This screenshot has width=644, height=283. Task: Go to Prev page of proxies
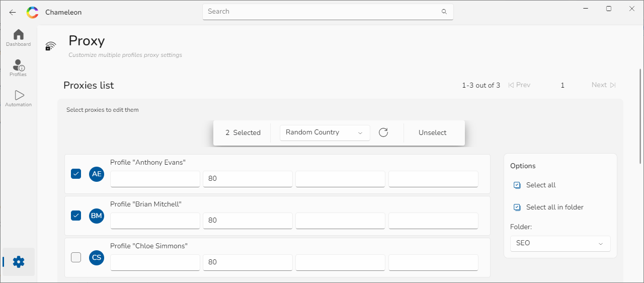pyautogui.click(x=519, y=85)
